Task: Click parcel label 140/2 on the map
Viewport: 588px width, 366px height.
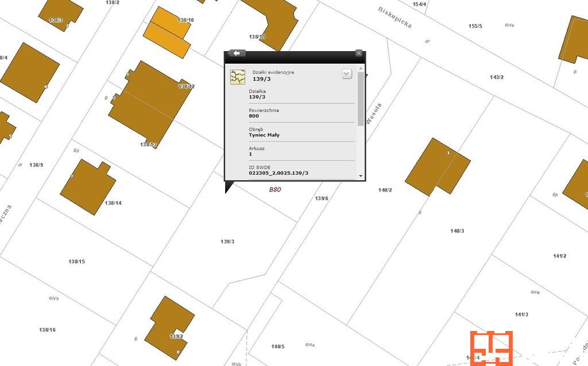Action: click(385, 190)
